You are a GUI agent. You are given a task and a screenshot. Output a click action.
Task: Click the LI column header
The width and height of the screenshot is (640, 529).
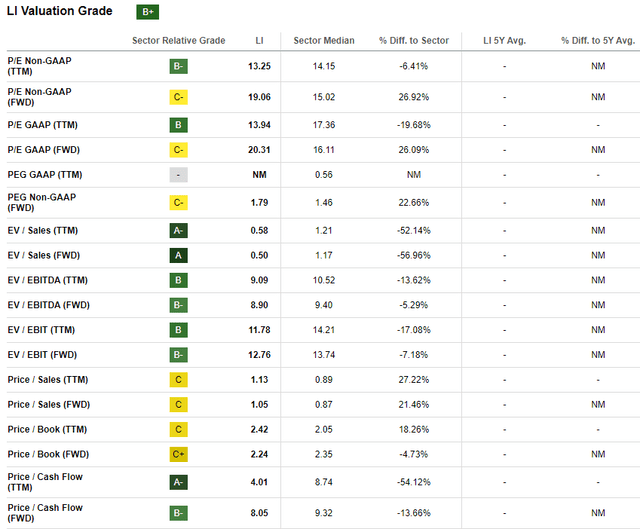[x=259, y=40]
